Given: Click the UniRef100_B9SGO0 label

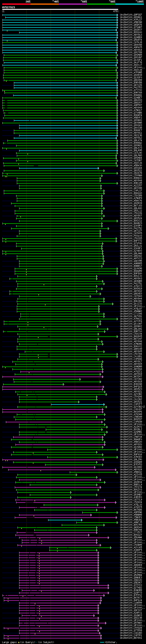Looking at the screenshot, I should click(131, 32).
